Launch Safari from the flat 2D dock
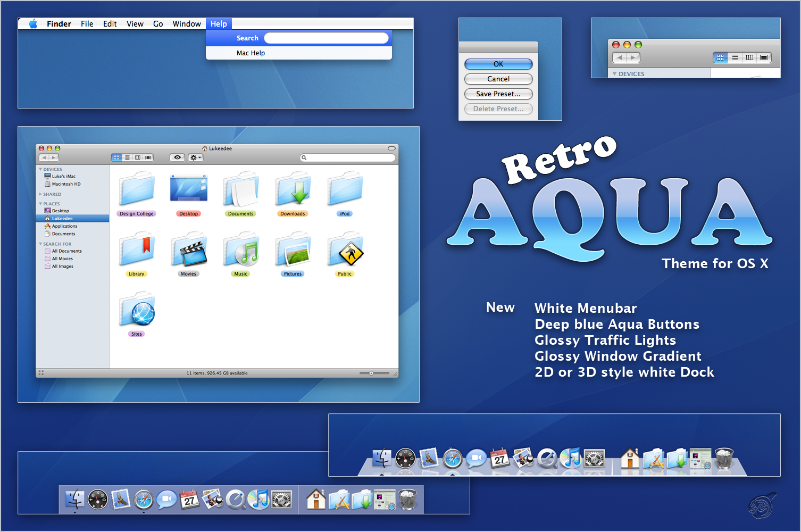Screen dimensions: 801x532 (144, 500)
